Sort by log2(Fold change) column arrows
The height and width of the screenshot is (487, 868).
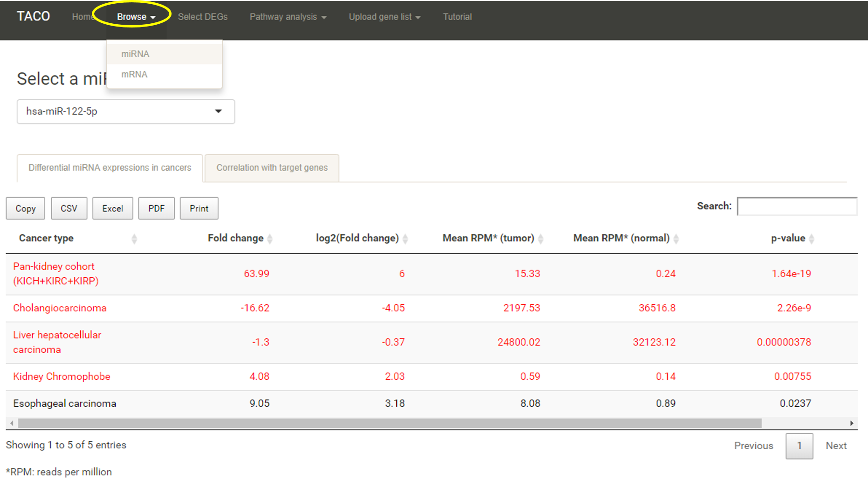[405, 239]
